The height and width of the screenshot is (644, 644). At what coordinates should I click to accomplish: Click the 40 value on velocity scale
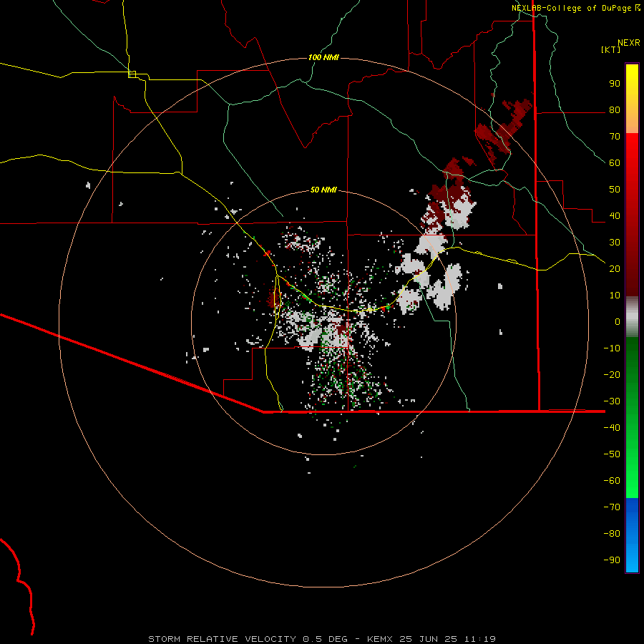pos(615,215)
